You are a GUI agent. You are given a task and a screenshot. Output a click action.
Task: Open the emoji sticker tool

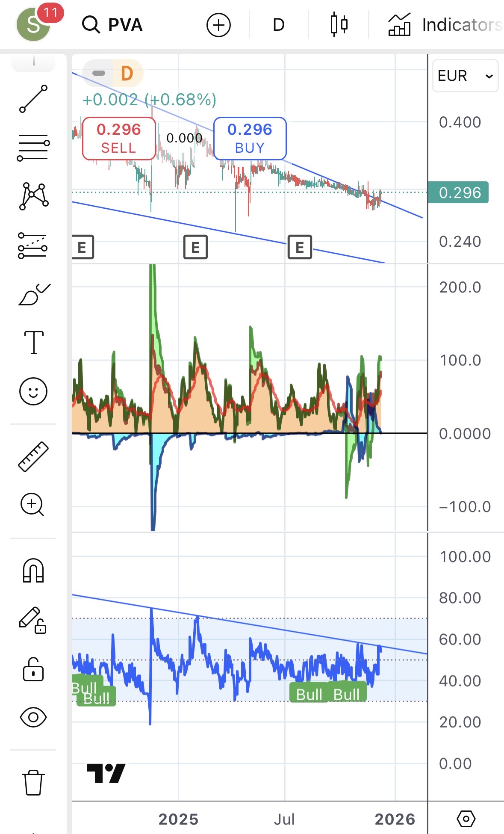[x=33, y=391]
